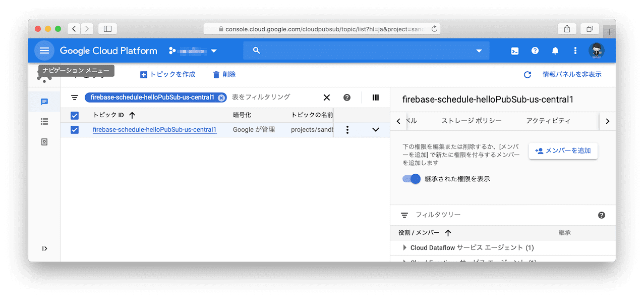Viewport: 644px width, 299px height.
Task: Refresh the topic list
Action: tap(528, 75)
